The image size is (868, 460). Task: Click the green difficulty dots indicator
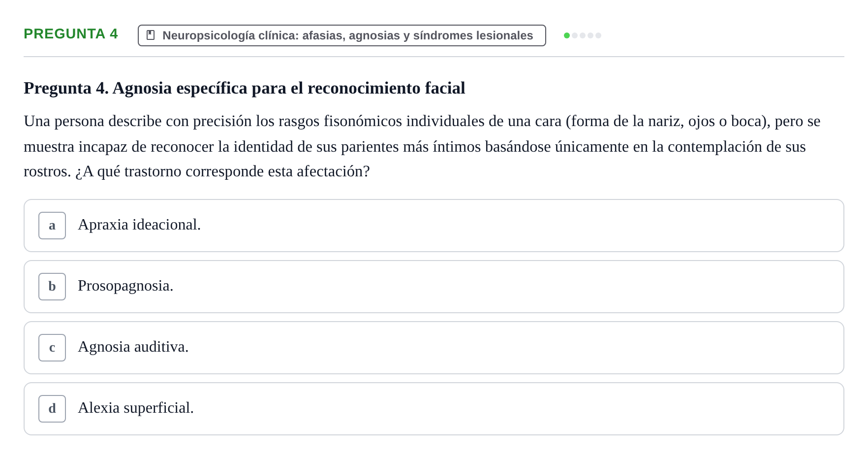[x=582, y=35]
